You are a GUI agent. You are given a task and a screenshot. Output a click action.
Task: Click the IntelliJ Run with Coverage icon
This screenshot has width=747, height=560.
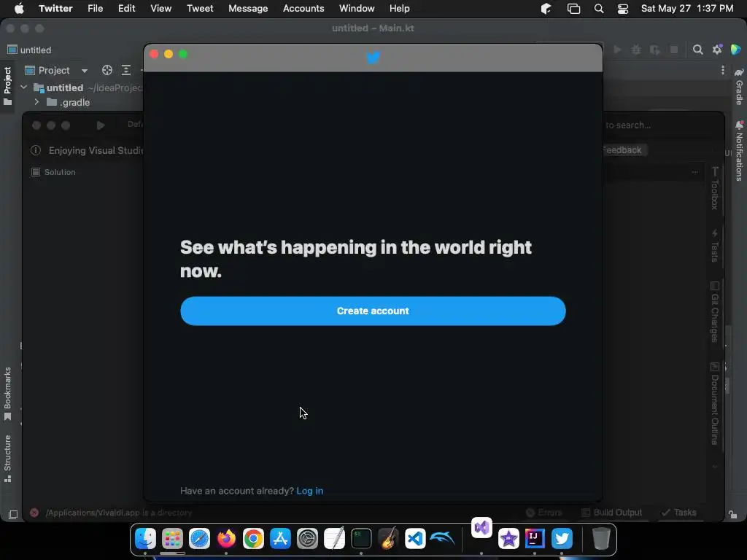click(x=655, y=50)
